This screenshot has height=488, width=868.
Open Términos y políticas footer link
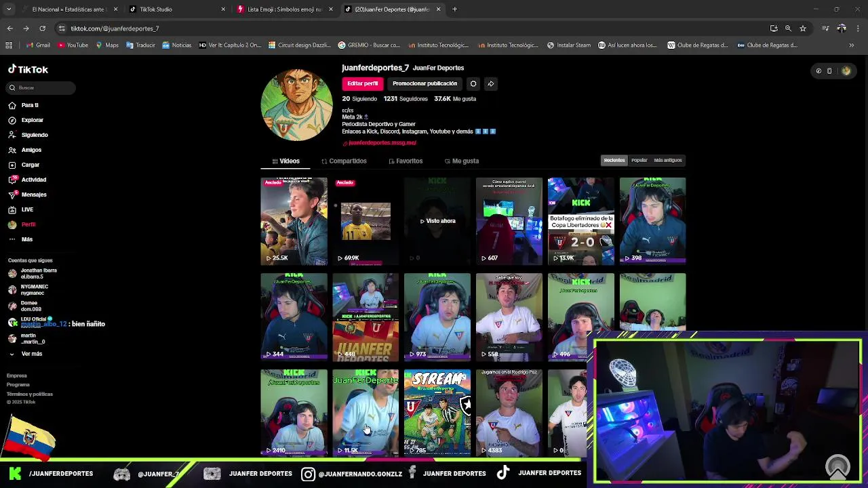[x=30, y=394]
